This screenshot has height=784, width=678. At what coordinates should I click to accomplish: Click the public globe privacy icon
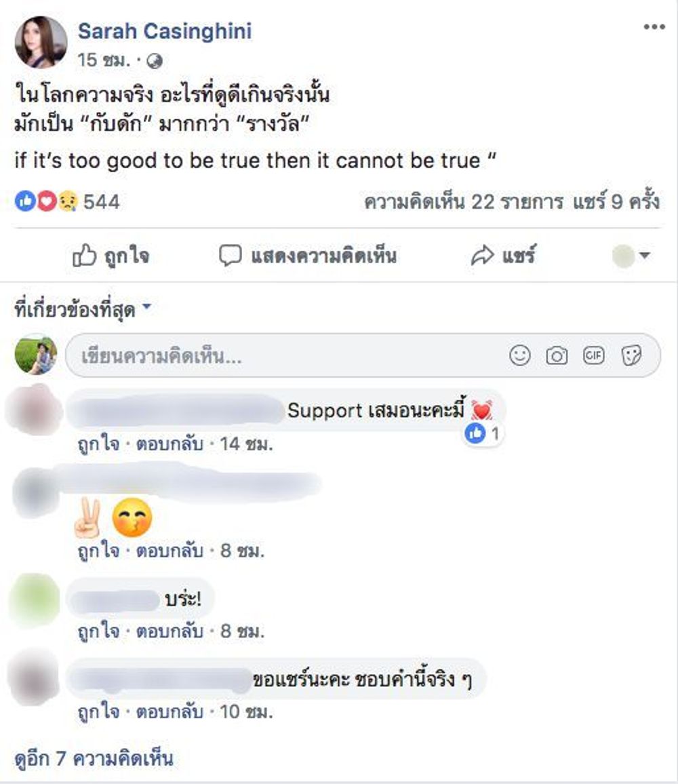click(155, 61)
